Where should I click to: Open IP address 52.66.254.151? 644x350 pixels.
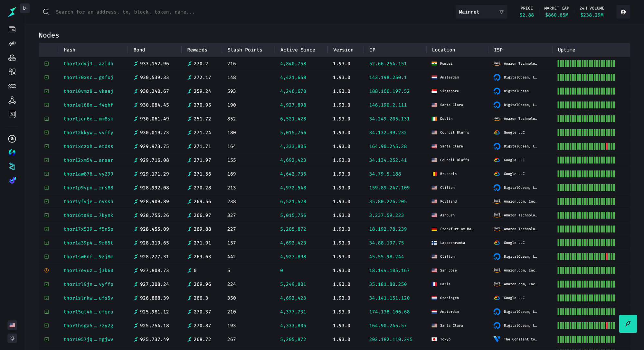(x=388, y=64)
